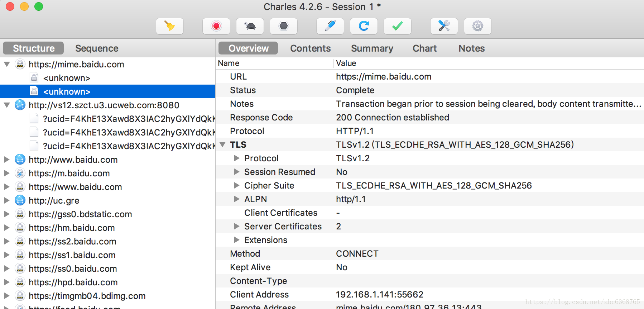The image size is (644, 309).
Task: Expand the https://hpd.baidu.com host node
Action: tap(7, 282)
